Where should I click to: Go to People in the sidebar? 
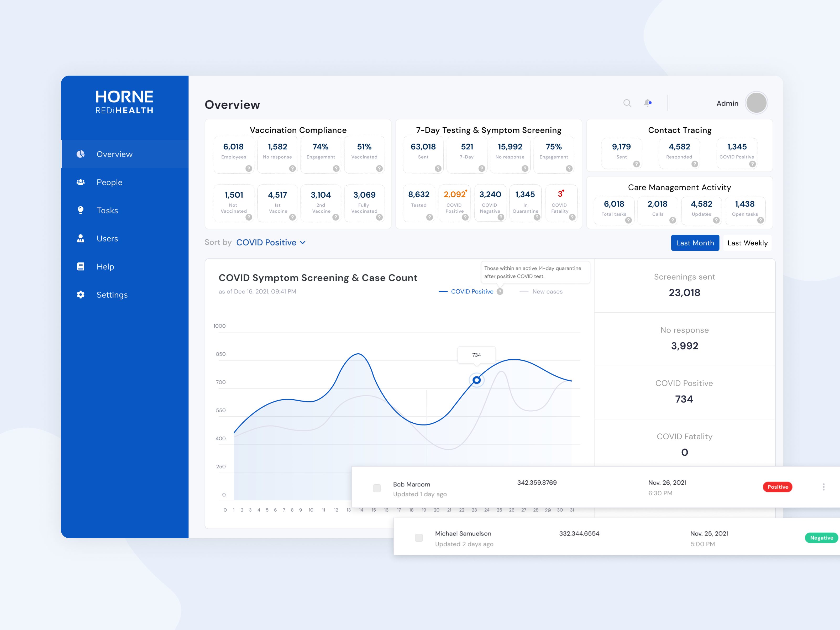click(109, 182)
